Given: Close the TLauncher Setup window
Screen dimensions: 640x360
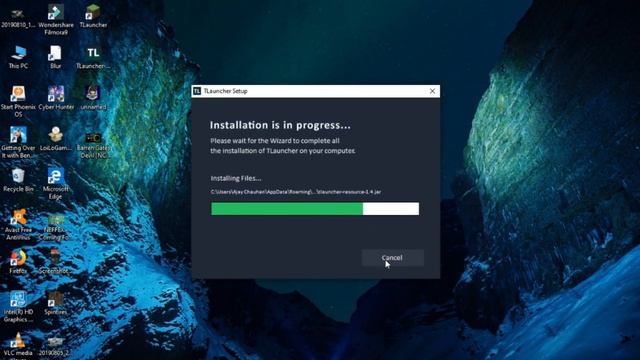Looking at the screenshot, I should tap(432, 91).
